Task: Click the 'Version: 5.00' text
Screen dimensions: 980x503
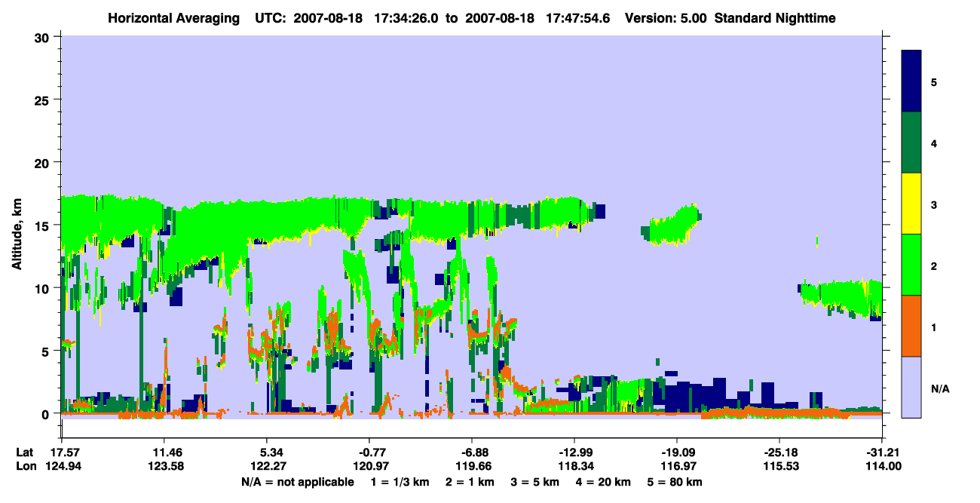Action: (x=666, y=18)
